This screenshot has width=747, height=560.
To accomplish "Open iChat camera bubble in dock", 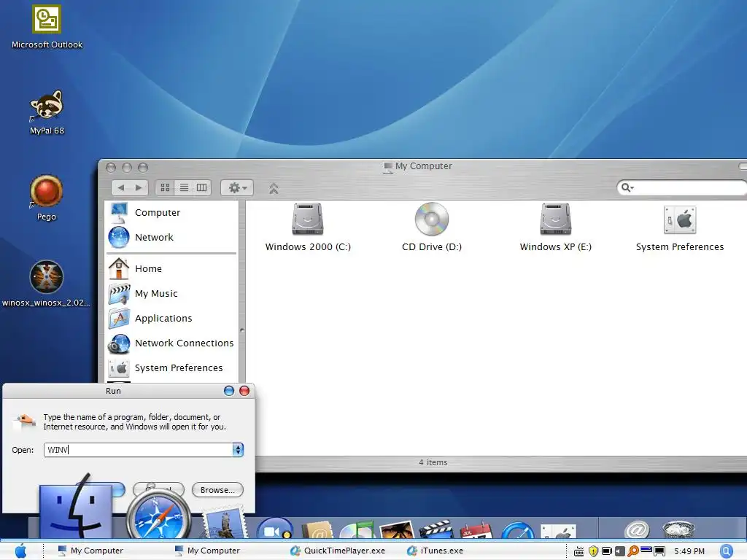I will point(275,528).
